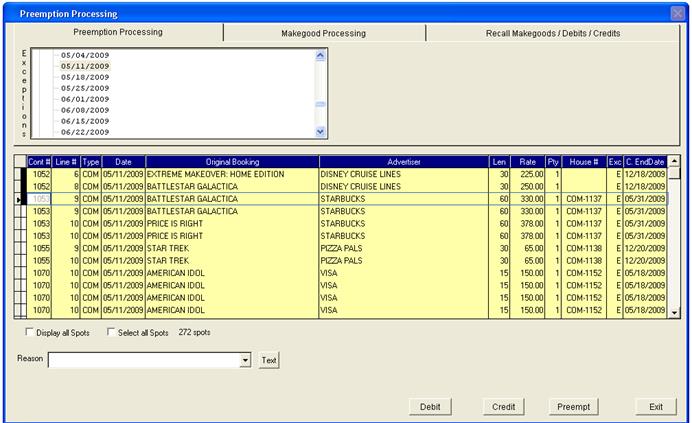The image size is (692, 423).
Task: Click the Preempt button
Action: coord(573,406)
